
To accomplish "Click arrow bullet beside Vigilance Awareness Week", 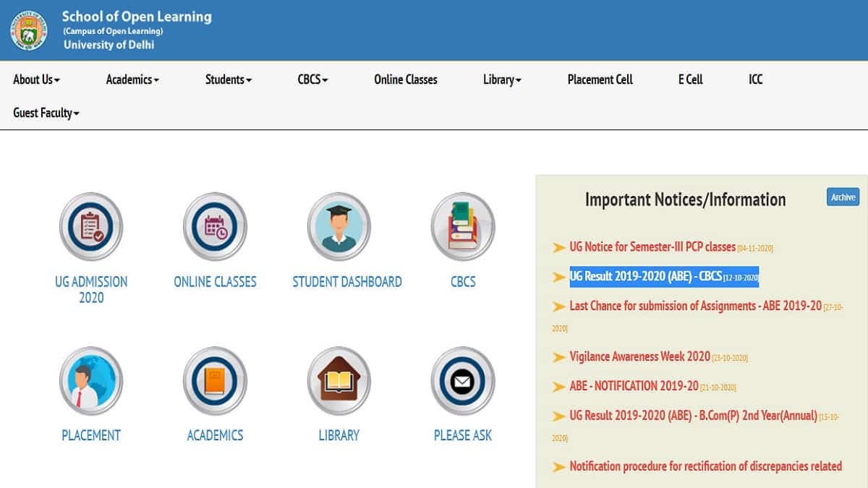I will (558, 357).
